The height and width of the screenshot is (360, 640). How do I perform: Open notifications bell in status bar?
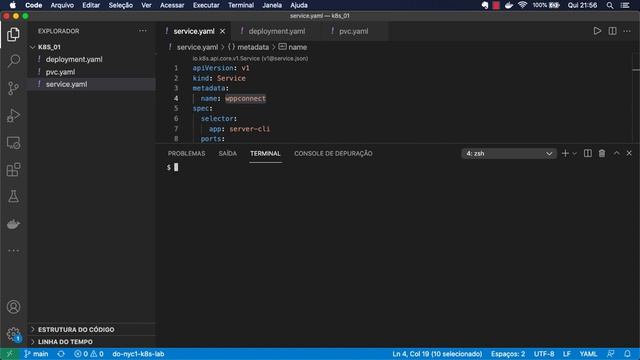pos(627,354)
